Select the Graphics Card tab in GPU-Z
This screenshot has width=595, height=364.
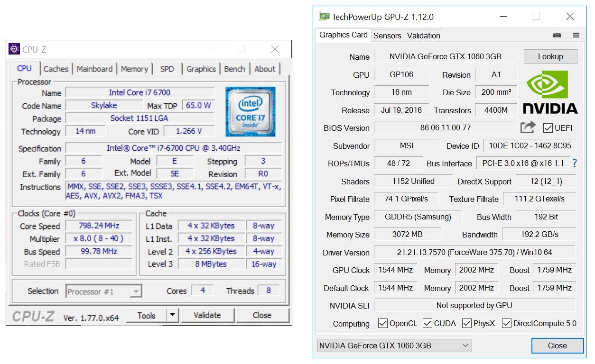(x=344, y=35)
